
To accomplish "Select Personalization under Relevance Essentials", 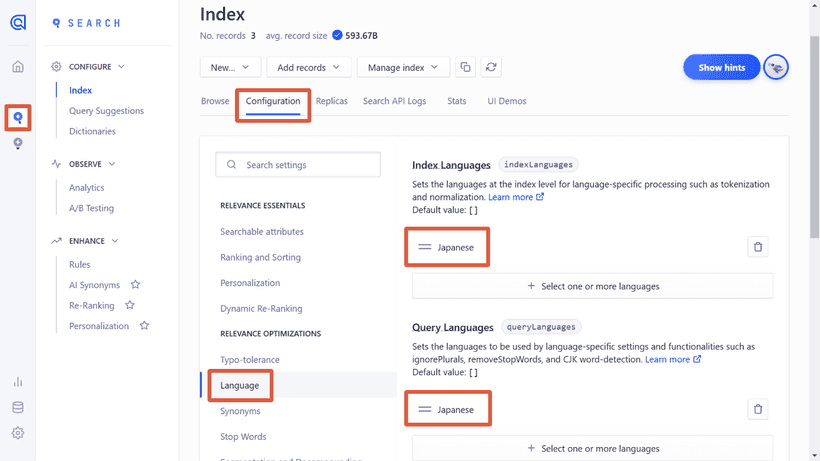I will tap(250, 283).
